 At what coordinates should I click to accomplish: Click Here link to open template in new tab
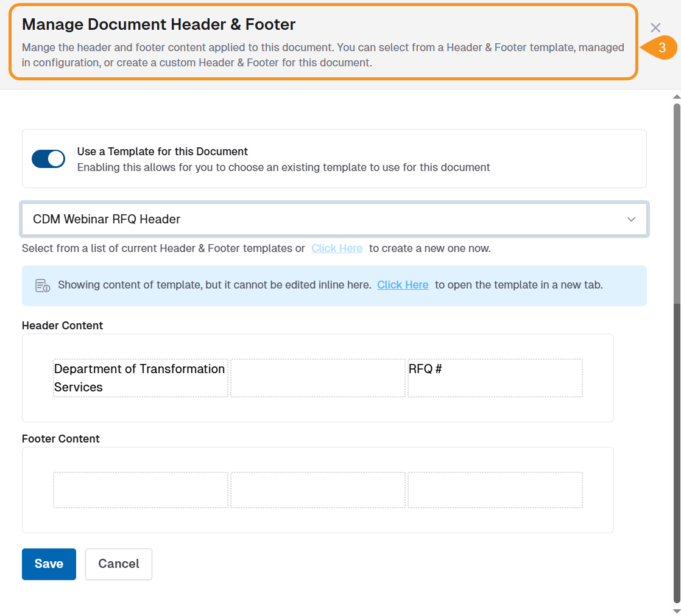pyautogui.click(x=403, y=285)
